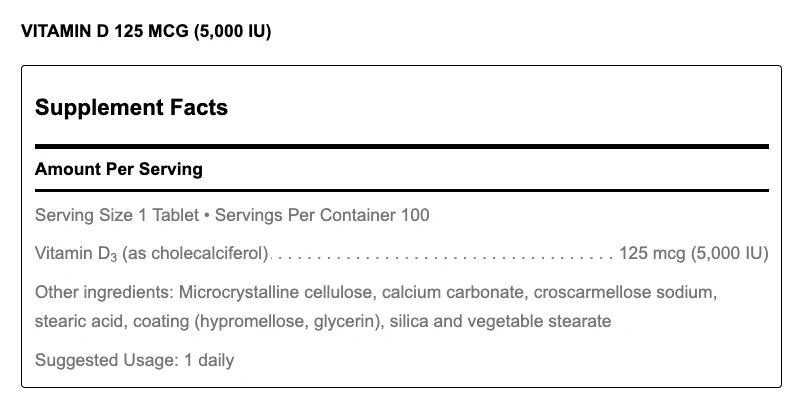Click croscarmellose sodium text
Image resolution: width=801 pixels, height=420 pixels.
(x=623, y=292)
